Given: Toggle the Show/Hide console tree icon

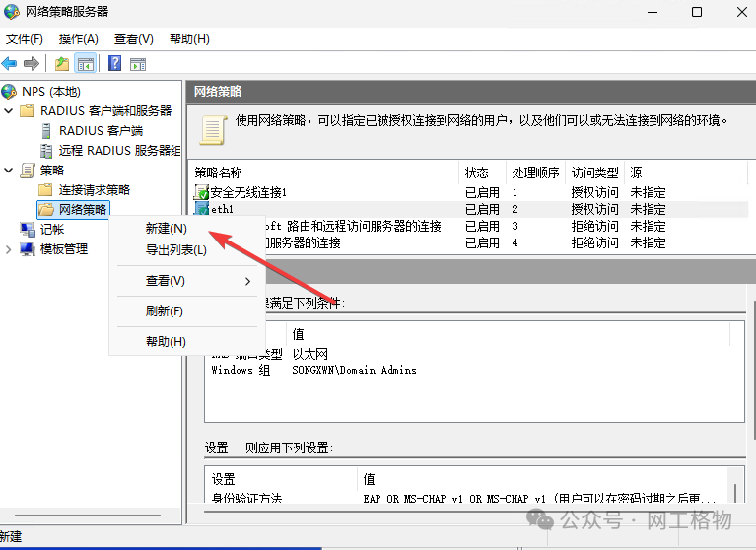Looking at the screenshot, I should click(x=86, y=63).
